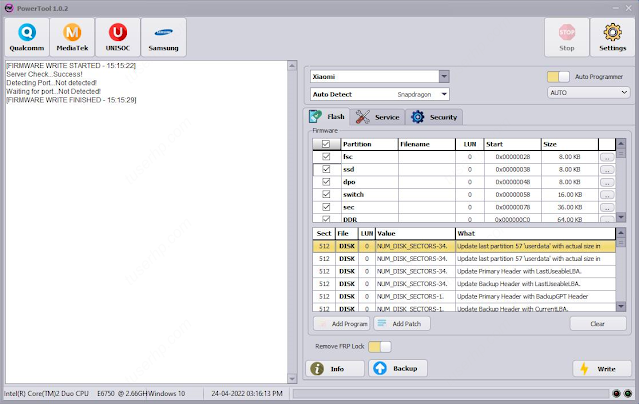Open the AUTO programmer dropdown
The width and height of the screenshot is (639, 404).
click(x=588, y=93)
